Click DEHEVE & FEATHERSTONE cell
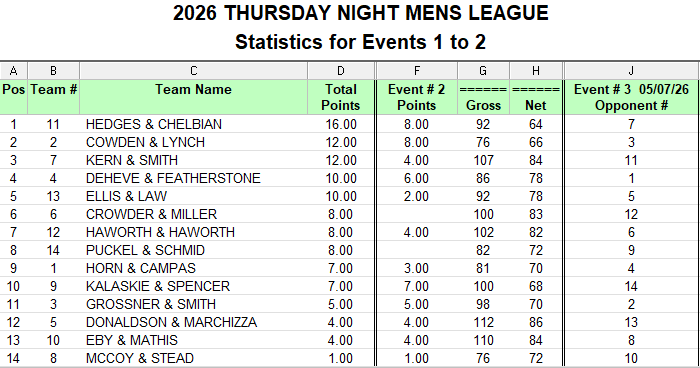Image resolution: width=700 pixels, height=368 pixels. coord(193,178)
